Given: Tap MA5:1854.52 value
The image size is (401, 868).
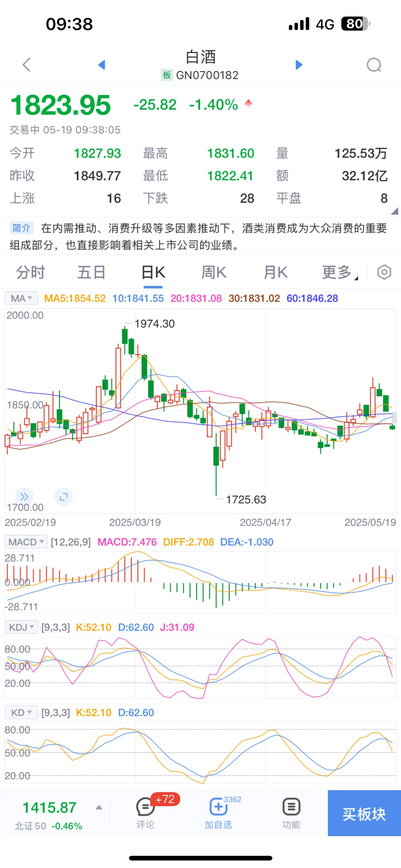Looking at the screenshot, I should (x=75, y=298).
